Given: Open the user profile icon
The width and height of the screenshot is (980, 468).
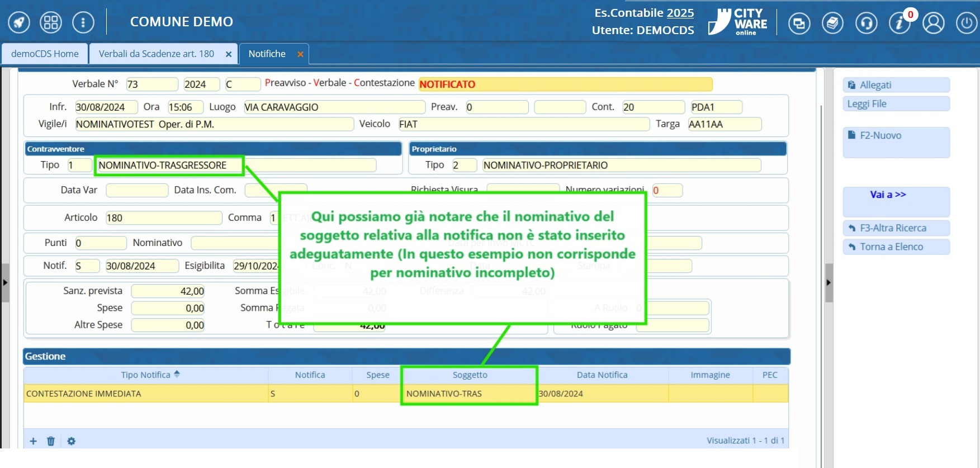Looking at the screenshot, I should pyautogui.click(x=933, y=23).
